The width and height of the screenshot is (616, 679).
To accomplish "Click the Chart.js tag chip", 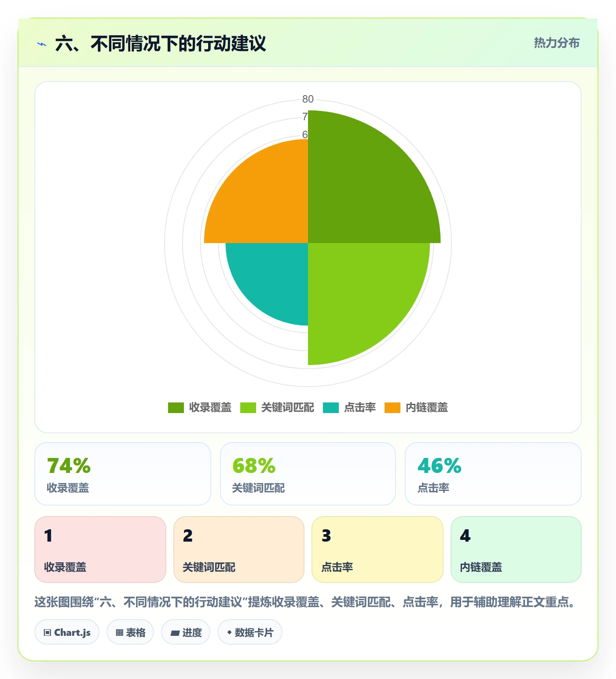I will point(67,632).
